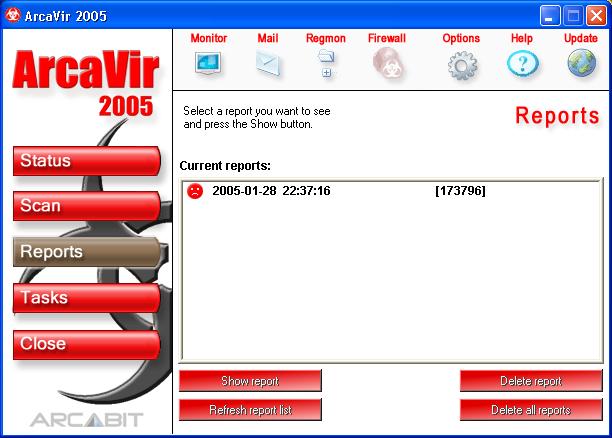The width and height of the screenshot is (612, 438).
Task: Open the Firewall biohazard icon
Action: click(x=387, y=63)
